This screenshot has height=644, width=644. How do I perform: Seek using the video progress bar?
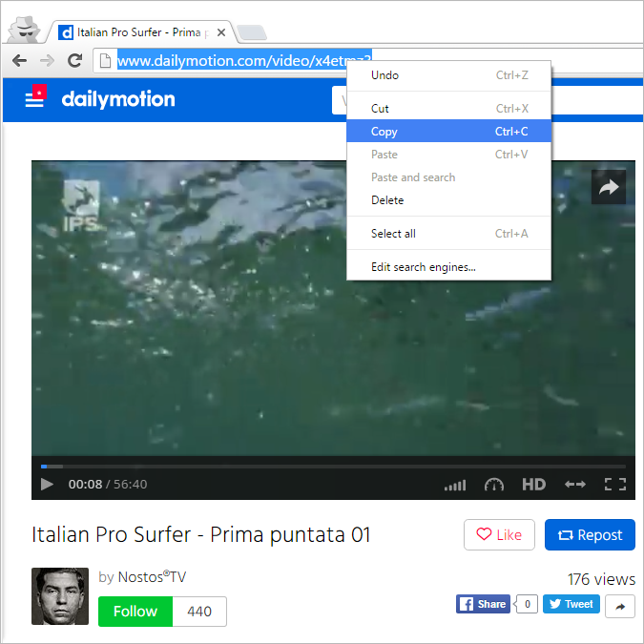tap(333, 467)
